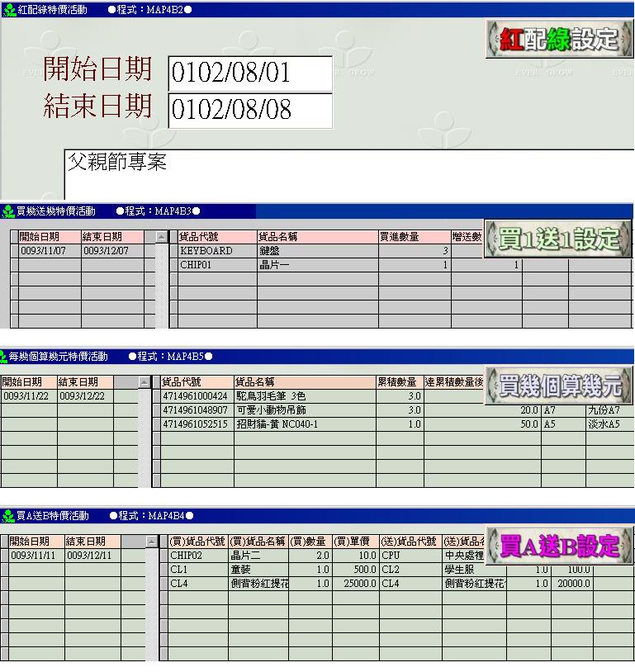Image resolution: width=635 pixels, height=672 pixels.
Task: Click the 開始日期 field showing 0102/08/01
Action: [249, 73]
